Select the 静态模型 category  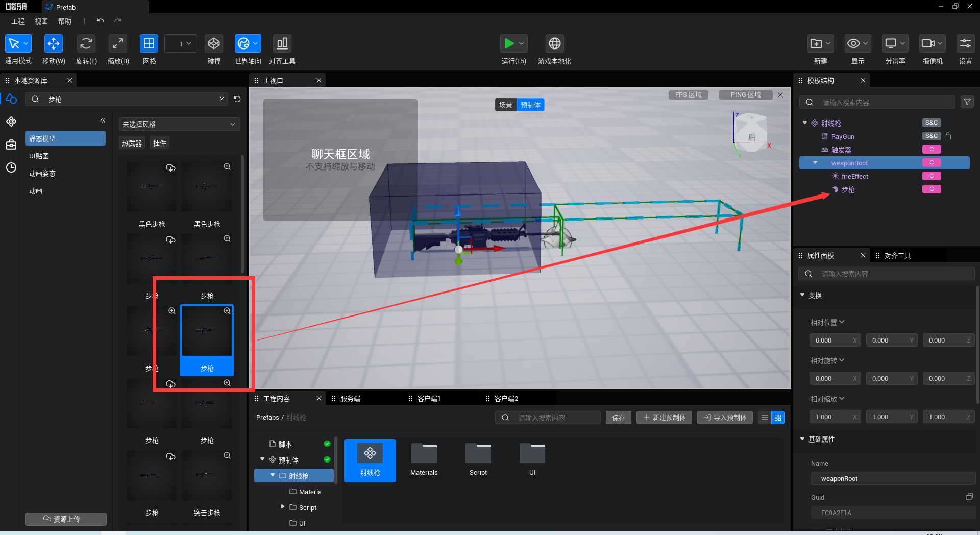(x=65, y=138)
